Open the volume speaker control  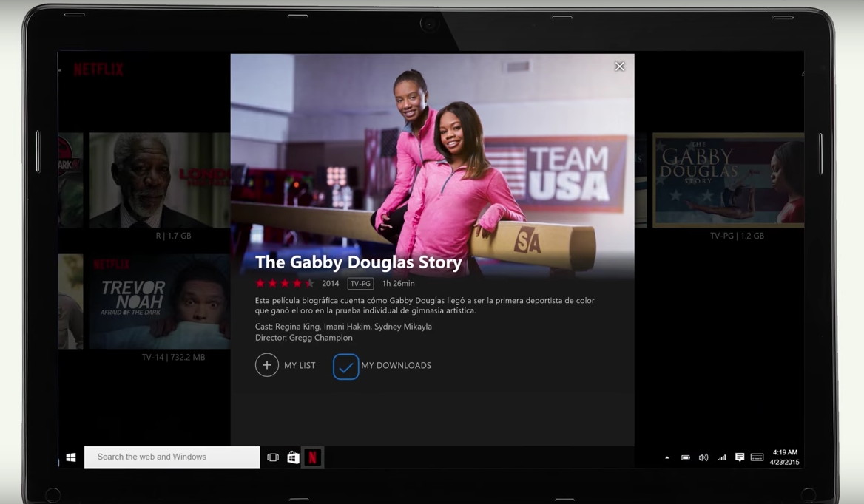[x=703, y=458]
